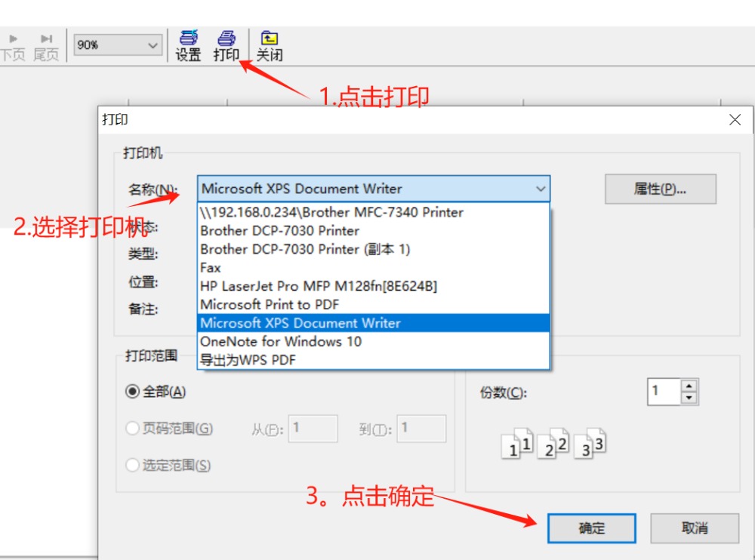Click the 取消 (Cancel) button

click(695, 528)
